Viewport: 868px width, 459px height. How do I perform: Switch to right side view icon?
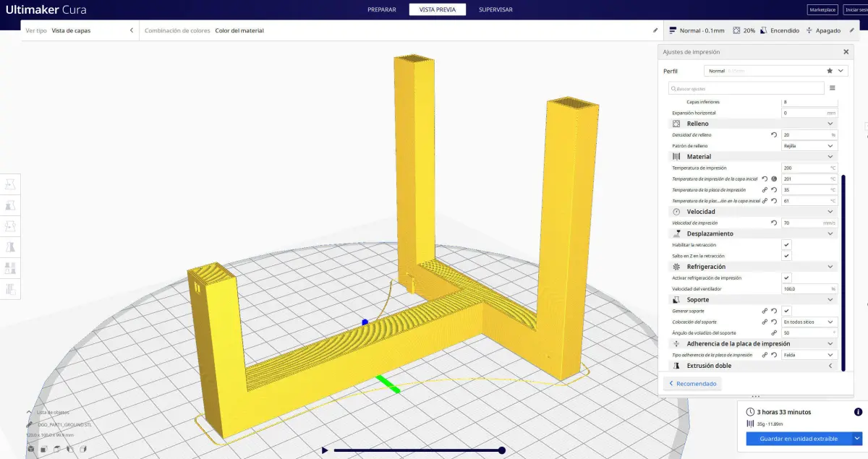(83, 450)
